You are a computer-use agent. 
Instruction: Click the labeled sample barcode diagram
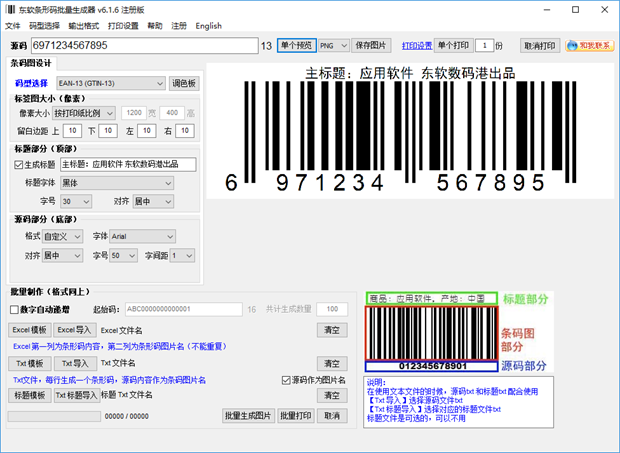click(459, 332)
